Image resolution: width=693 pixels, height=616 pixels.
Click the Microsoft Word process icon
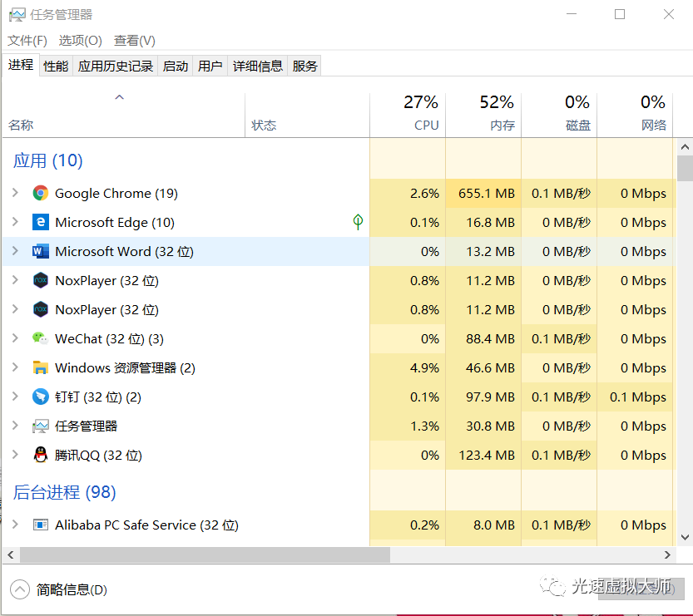pos(40,251)
